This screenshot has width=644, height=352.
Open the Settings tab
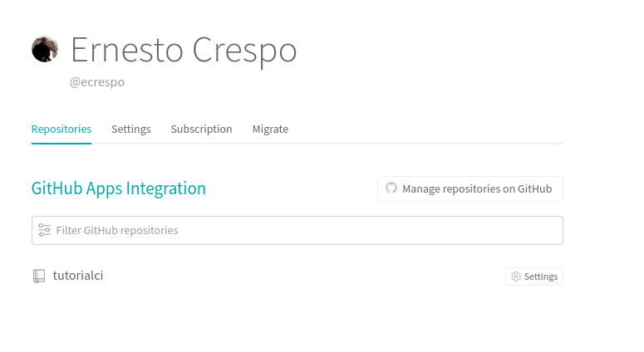point(131,130)
